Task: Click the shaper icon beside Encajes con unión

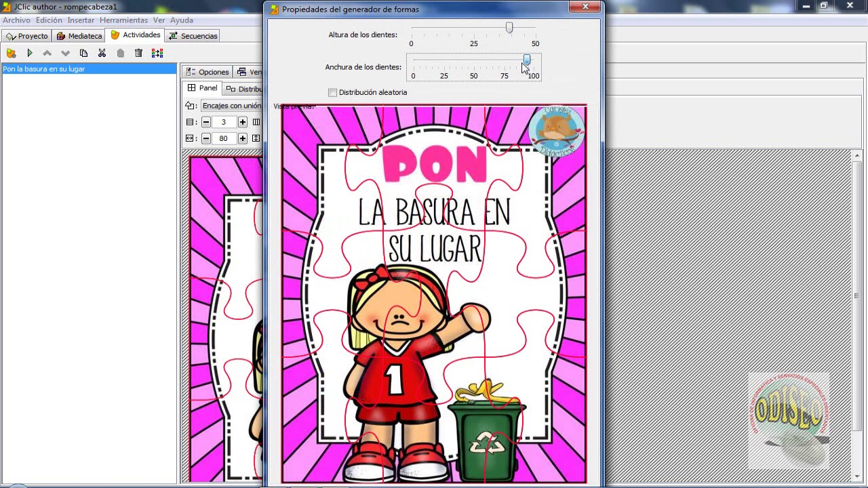Action: point(190,106)
